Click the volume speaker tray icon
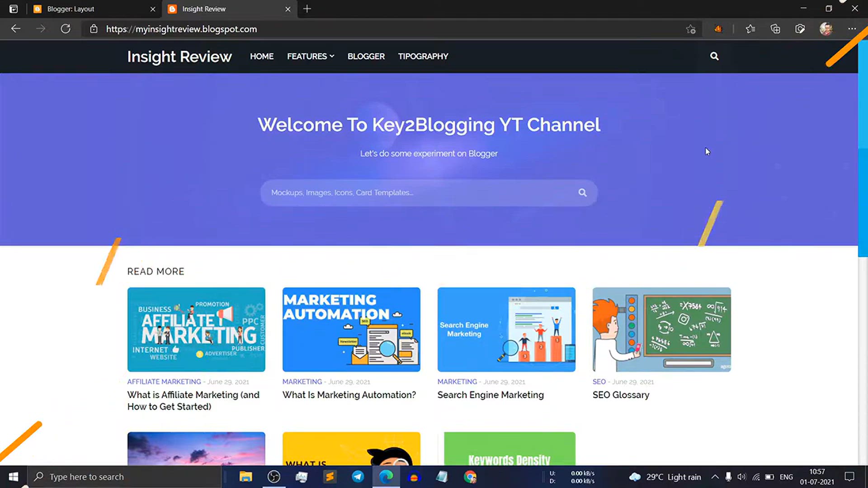 [742, 477]
